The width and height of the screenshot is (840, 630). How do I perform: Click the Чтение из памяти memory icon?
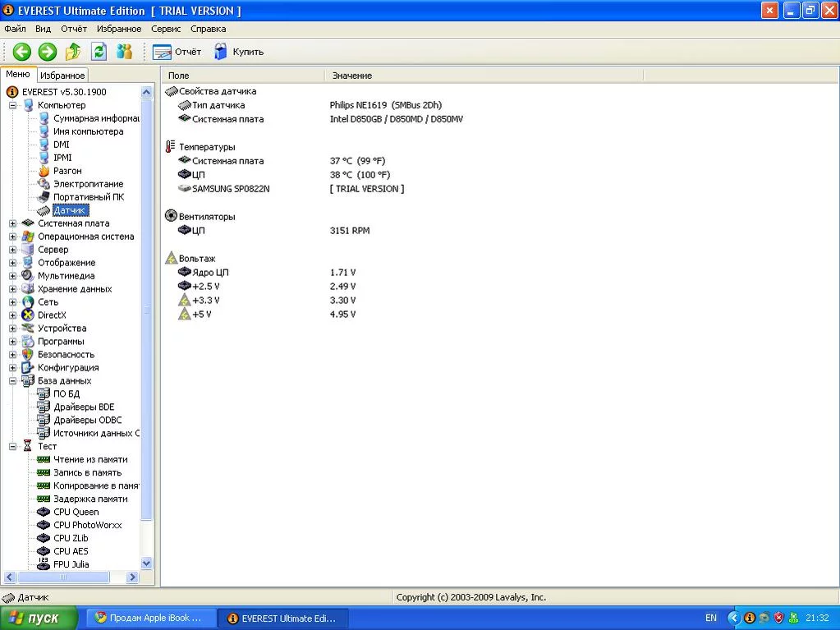pos(44,460)
